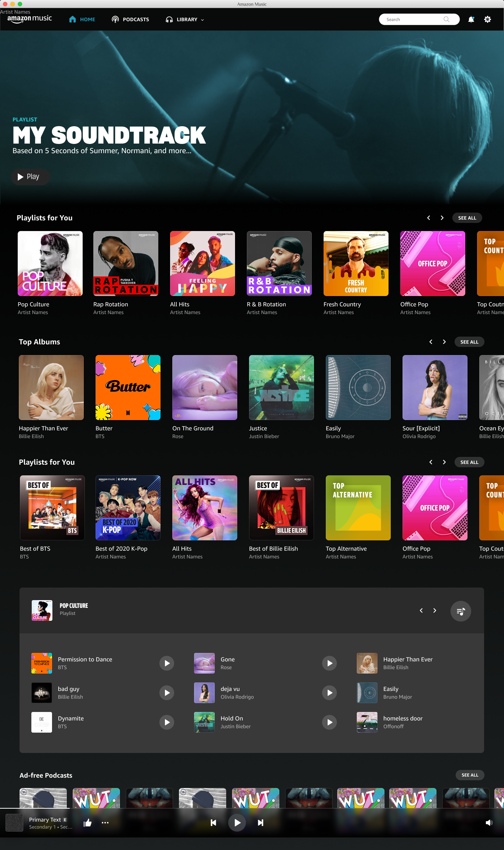
Task: Skip to next track in player bar
Action: pyautogui.click(x=260, y=823)
